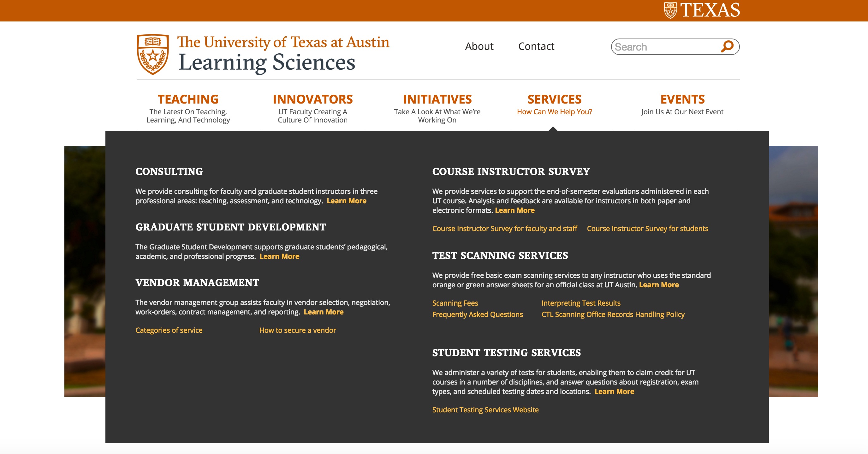Click Graduate Student Development heading

pyautogui.click(x=230, y=227)
